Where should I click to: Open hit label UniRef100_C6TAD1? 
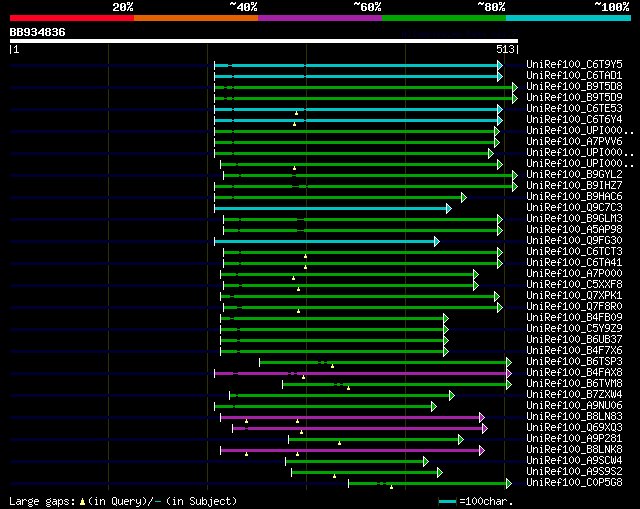(574, 75)
